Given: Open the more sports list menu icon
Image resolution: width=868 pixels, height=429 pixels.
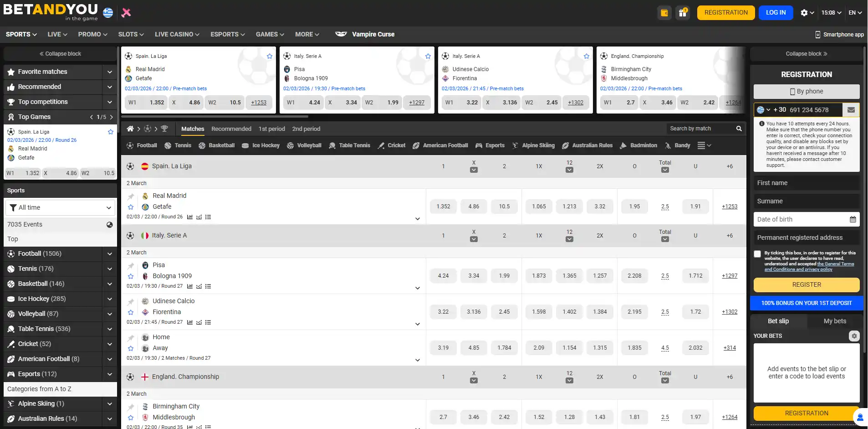Looking at the screenshot, I should pyautogui.click(x=704, y=145).
